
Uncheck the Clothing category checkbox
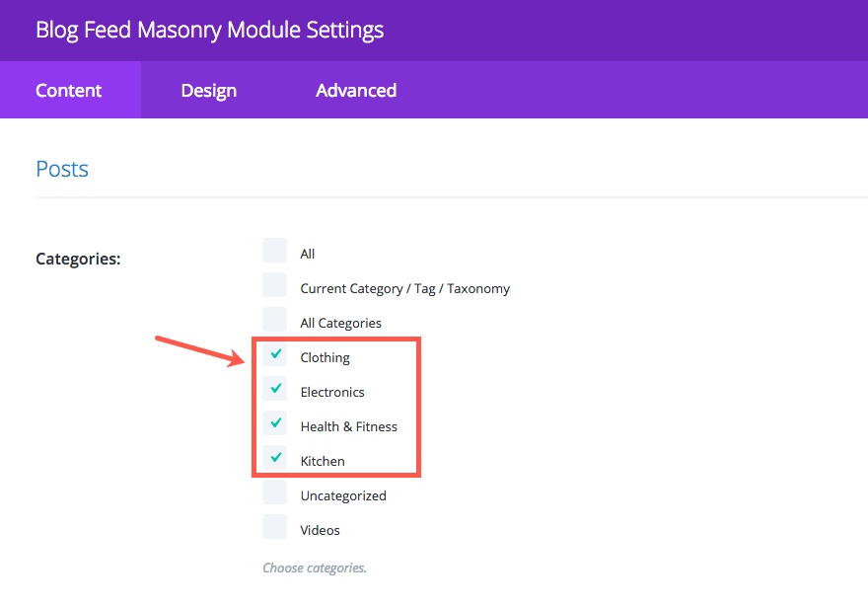(x=275, y=354)
